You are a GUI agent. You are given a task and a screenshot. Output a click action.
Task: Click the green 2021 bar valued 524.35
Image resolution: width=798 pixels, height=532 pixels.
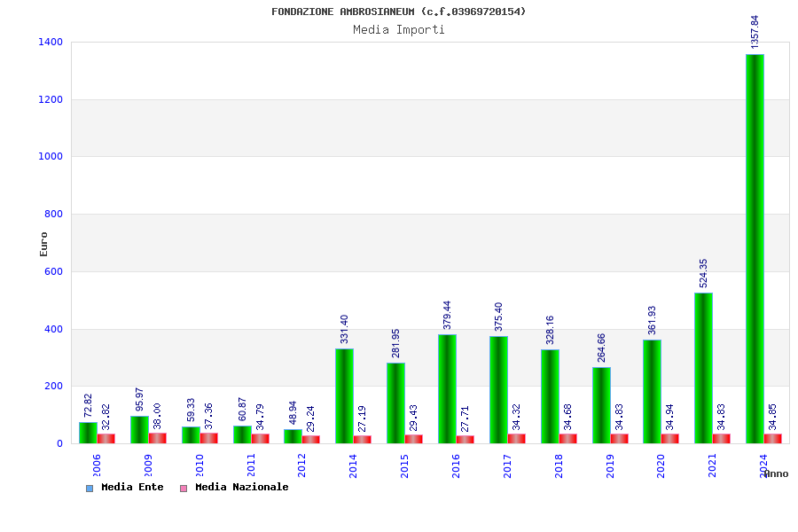(x=703, y=368)
